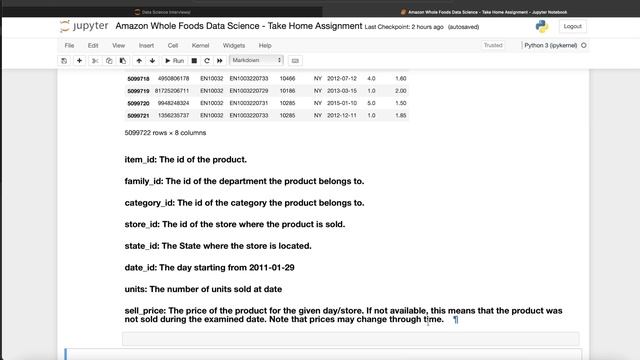Open the command palette keyboard icon
Screen dimensions: 640x360
[295, 61]
